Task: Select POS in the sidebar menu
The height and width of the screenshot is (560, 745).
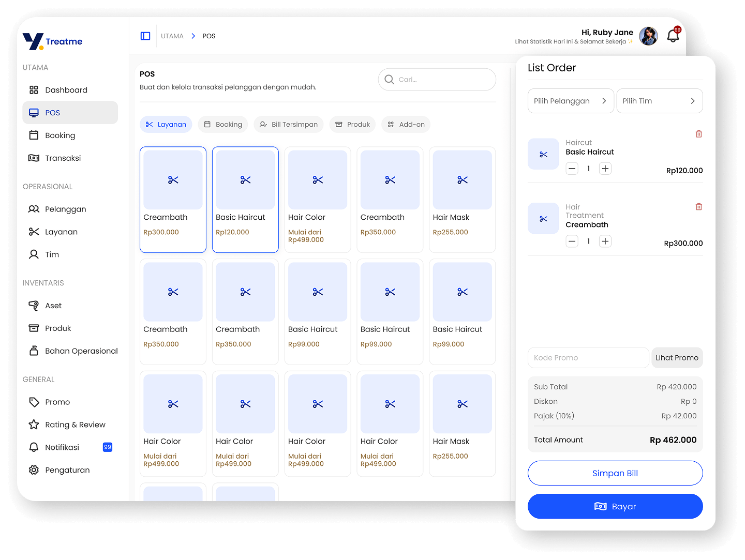Action: (70, 113)
